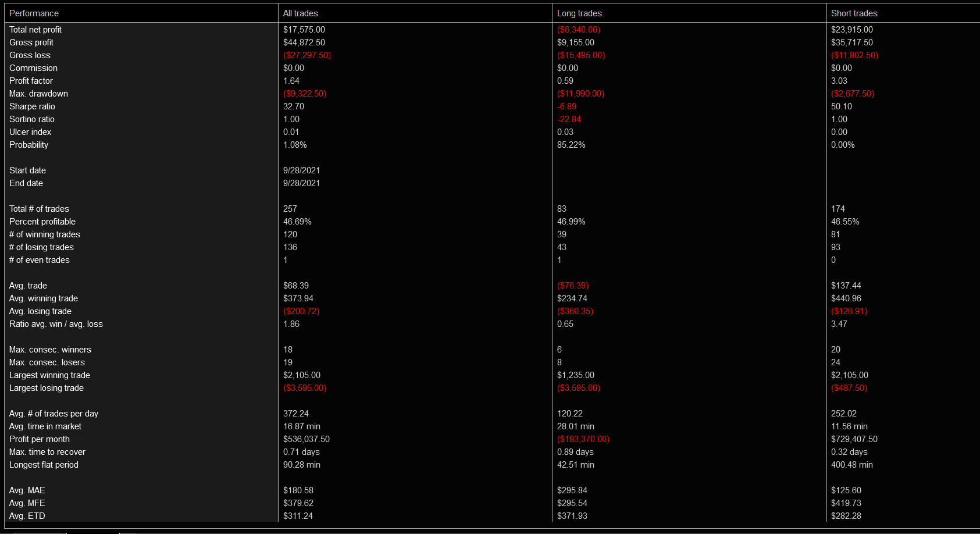
Task: Click the ($6,340.00) long trades net profit
Action: coord(579,30)
